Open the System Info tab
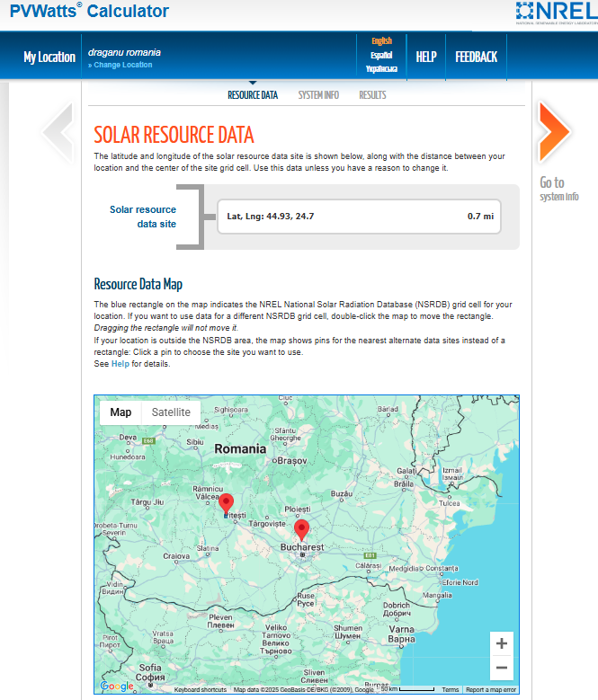This screenshot has height=700, width=598. 318,95
